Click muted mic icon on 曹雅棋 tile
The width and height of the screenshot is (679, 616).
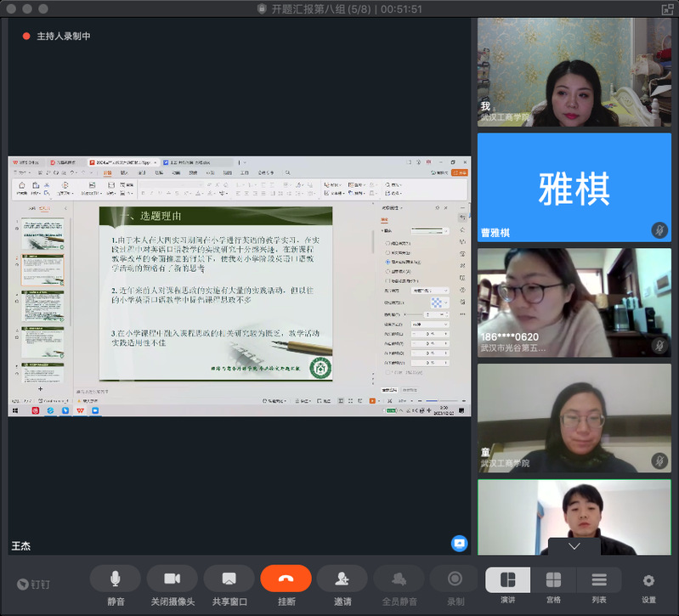[x=659, y=230]
